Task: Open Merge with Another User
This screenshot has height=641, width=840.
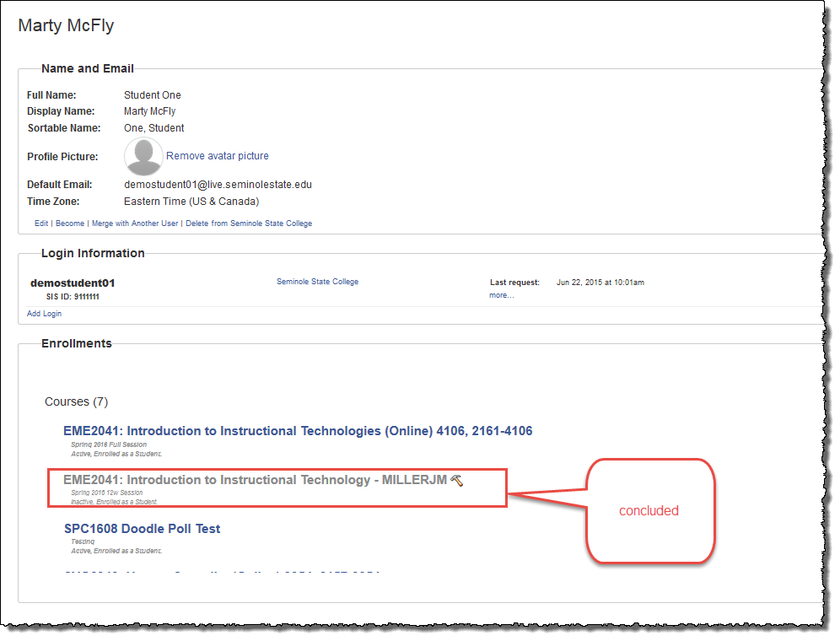Action: (136, 224)
